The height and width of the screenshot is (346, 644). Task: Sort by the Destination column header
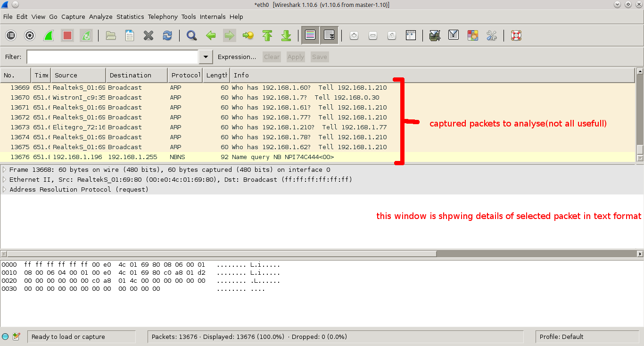137,75
